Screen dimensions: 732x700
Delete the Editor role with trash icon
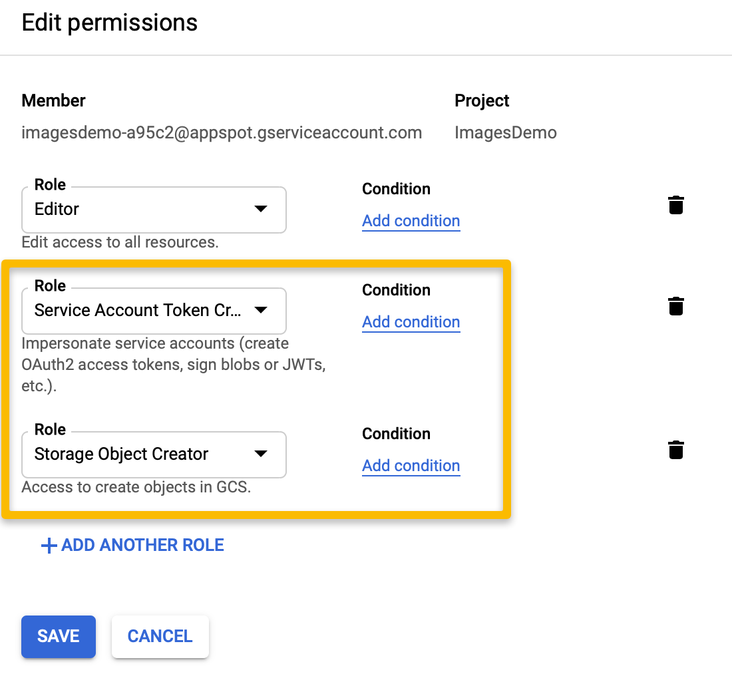coord(675,205)
